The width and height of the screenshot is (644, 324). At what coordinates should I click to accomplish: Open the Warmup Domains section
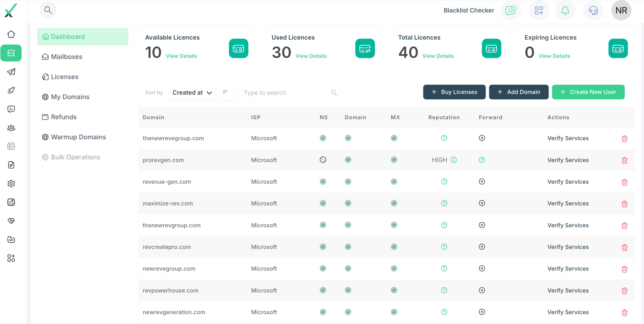click(x=78, y=137)
